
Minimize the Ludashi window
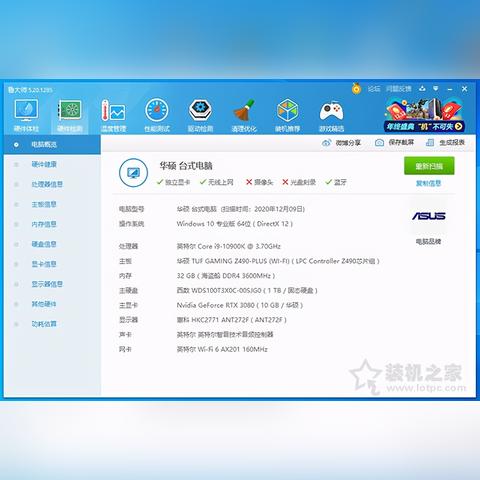[450, 89]
